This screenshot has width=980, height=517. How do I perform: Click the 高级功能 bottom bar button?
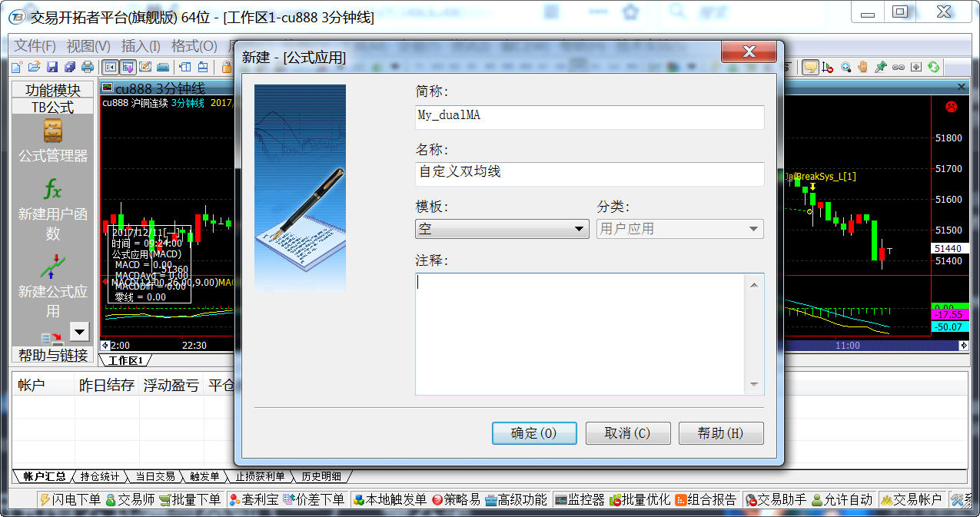click(x=516, y=500)
